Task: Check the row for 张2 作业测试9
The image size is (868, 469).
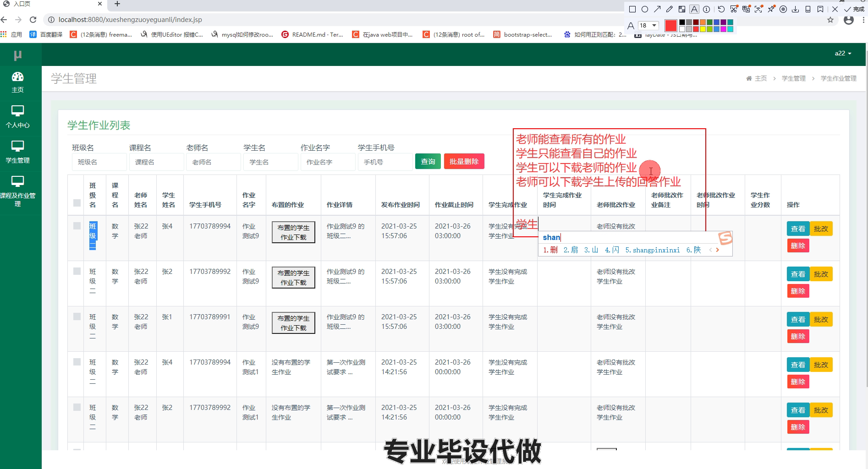Action: point(77,271)
